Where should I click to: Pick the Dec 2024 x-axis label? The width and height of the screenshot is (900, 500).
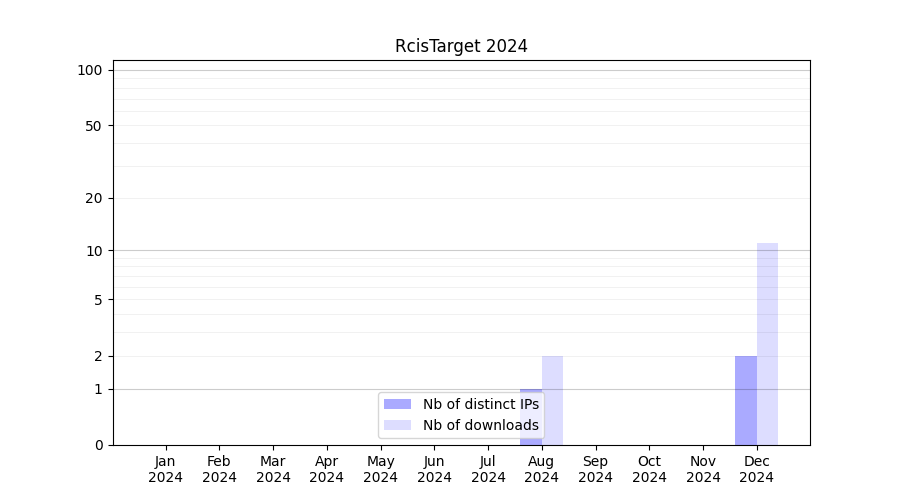(757, 469)
